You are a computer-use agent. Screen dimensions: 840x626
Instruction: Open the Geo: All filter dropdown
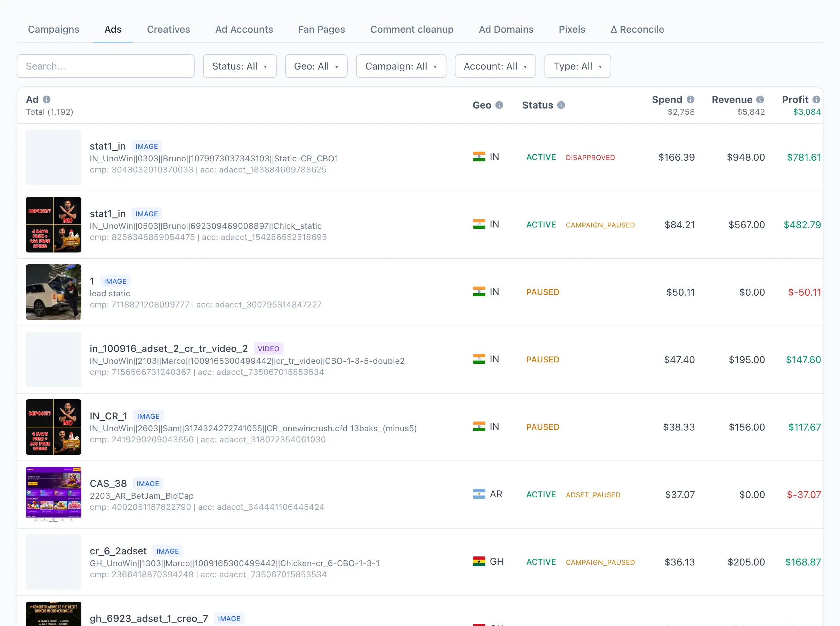[x=316, y=66]
